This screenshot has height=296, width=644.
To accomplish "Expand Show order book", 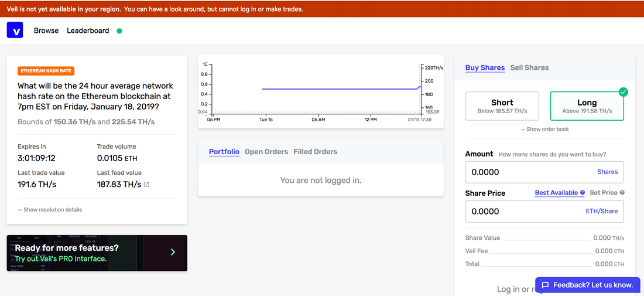I will pos(544,129).
